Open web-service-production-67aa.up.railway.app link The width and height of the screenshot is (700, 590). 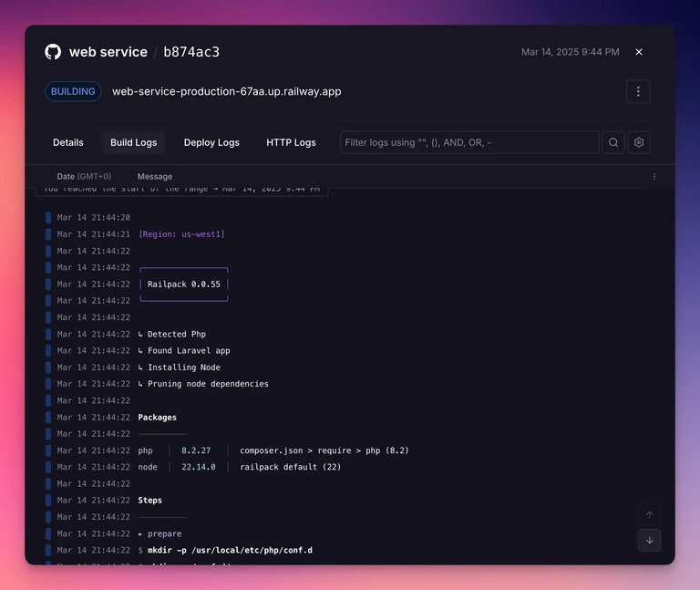(x=226, y=91)
